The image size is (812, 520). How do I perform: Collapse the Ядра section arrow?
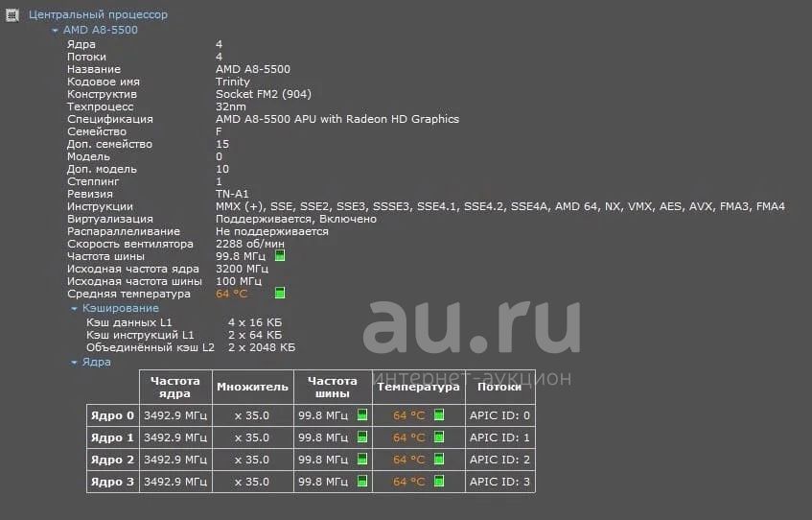click(x=74, y=363)
